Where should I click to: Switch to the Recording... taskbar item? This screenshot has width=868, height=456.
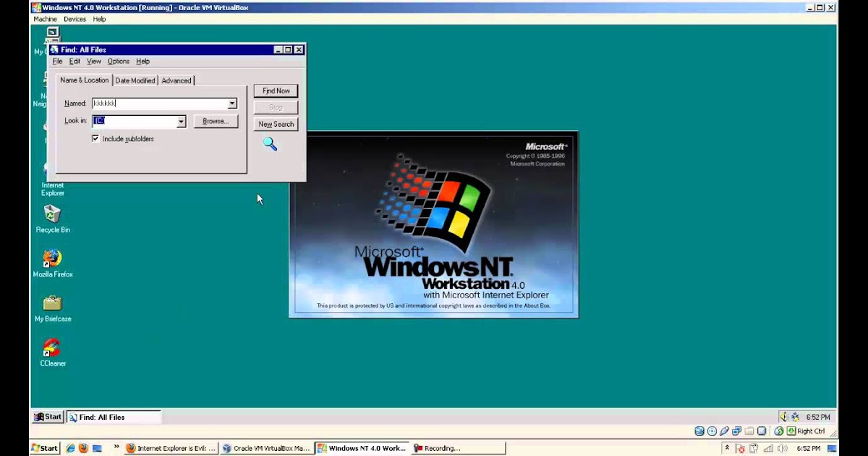tap(458, 448)
